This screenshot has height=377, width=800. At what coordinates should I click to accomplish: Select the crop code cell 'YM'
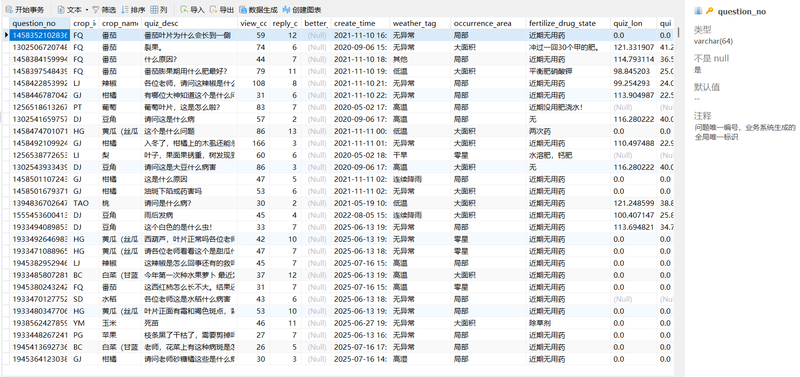85,323
